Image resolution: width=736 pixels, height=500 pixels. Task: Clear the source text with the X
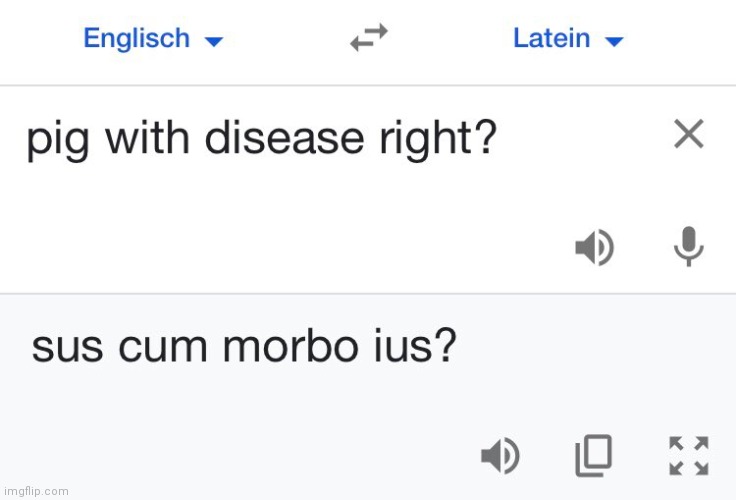688,135
